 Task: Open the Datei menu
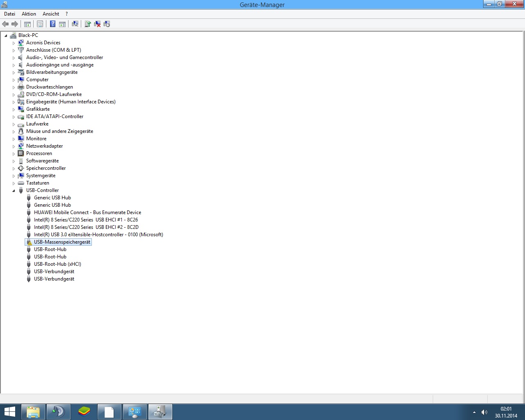pyautogui.click(x=9, y=14)
